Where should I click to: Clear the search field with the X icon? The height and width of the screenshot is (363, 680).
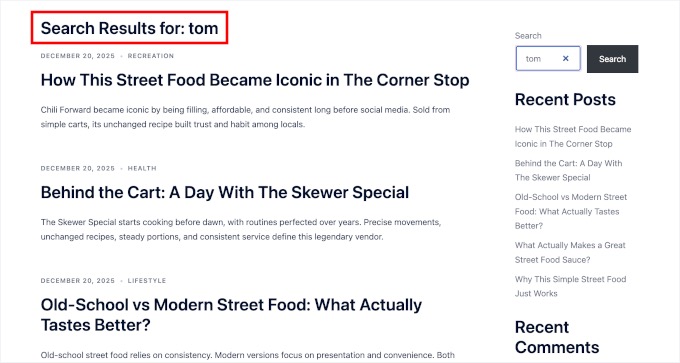566,59
